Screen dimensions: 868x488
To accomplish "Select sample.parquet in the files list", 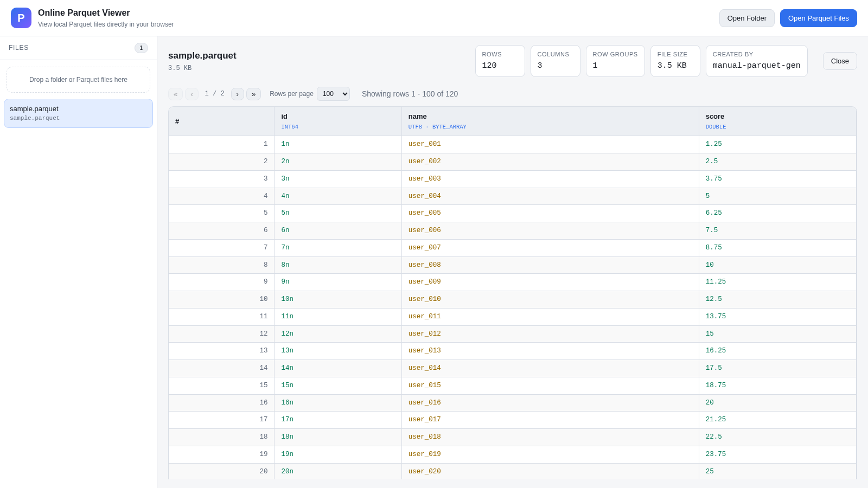I will (78, 113).
